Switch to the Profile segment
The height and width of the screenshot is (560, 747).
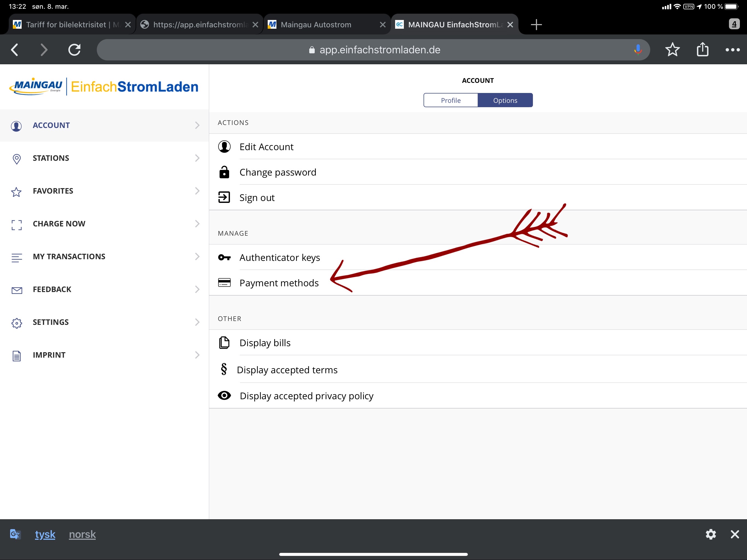click(x=451, y=100)
